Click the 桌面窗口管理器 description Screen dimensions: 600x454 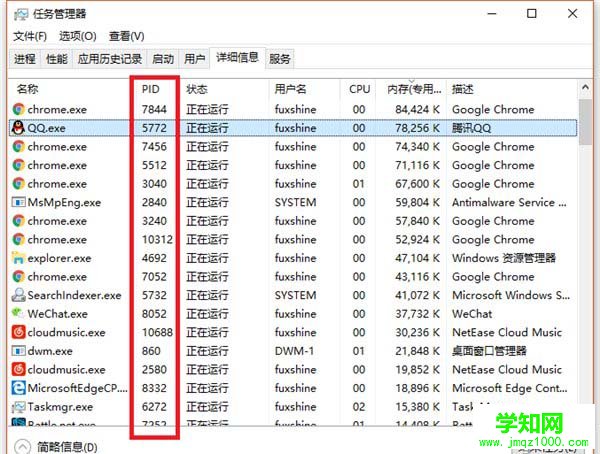click(x=489, y=351)
